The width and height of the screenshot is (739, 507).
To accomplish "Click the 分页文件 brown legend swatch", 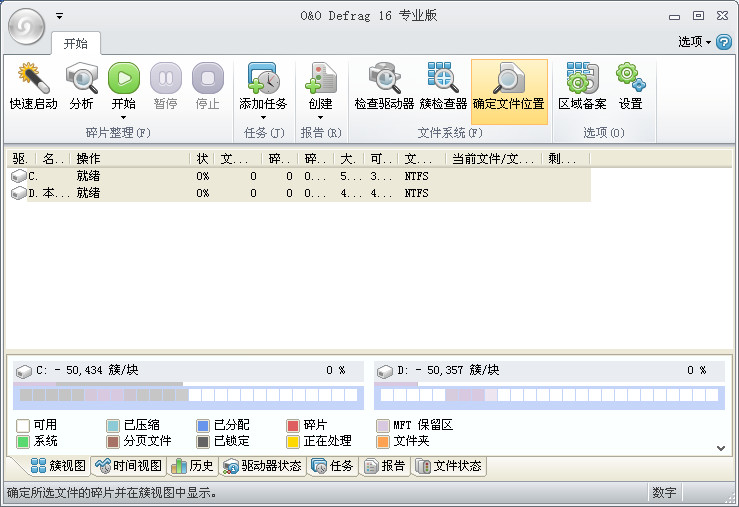I will 113,442.
